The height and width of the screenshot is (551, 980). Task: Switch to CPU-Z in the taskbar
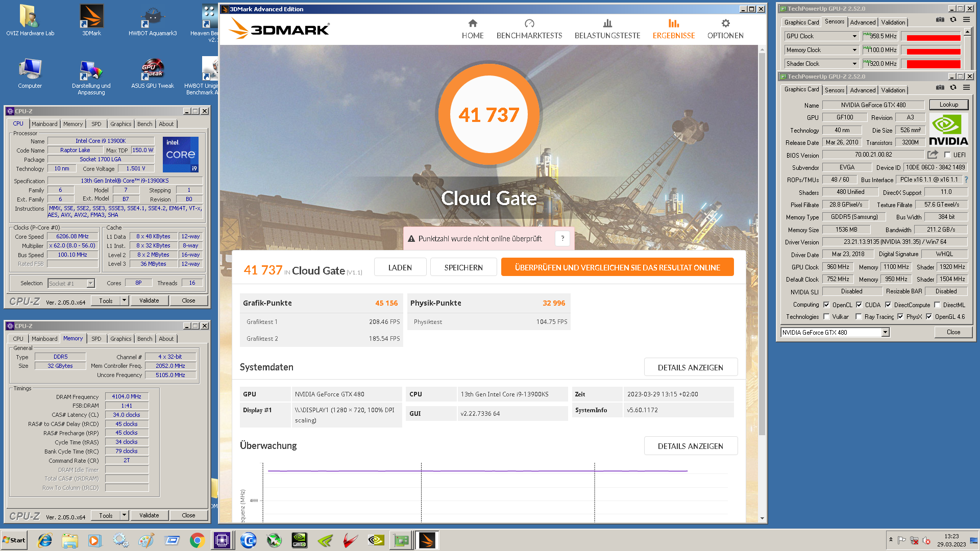click(x=222, y=540)
